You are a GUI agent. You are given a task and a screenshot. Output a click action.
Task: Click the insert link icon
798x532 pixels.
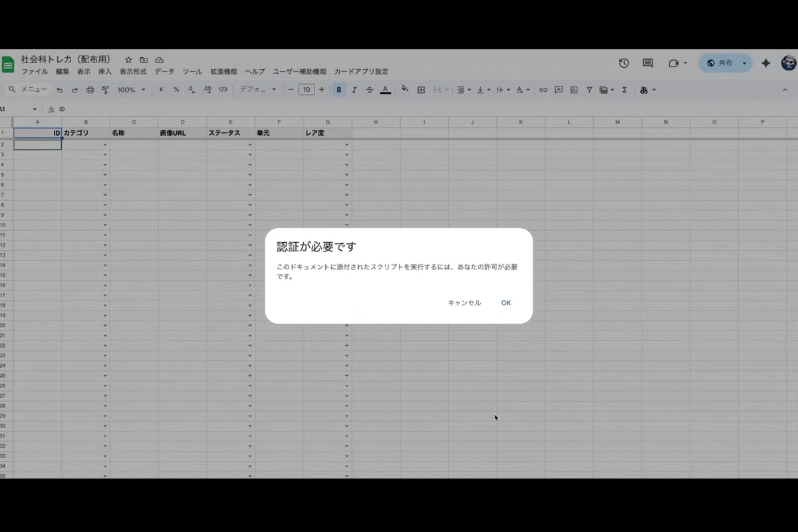[543, 90]
